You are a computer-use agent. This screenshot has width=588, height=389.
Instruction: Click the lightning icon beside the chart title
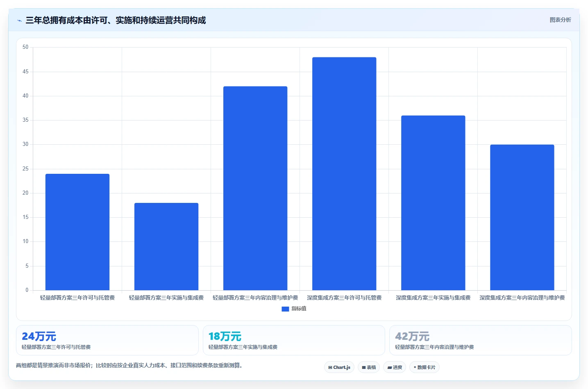(x=19, y=20)
